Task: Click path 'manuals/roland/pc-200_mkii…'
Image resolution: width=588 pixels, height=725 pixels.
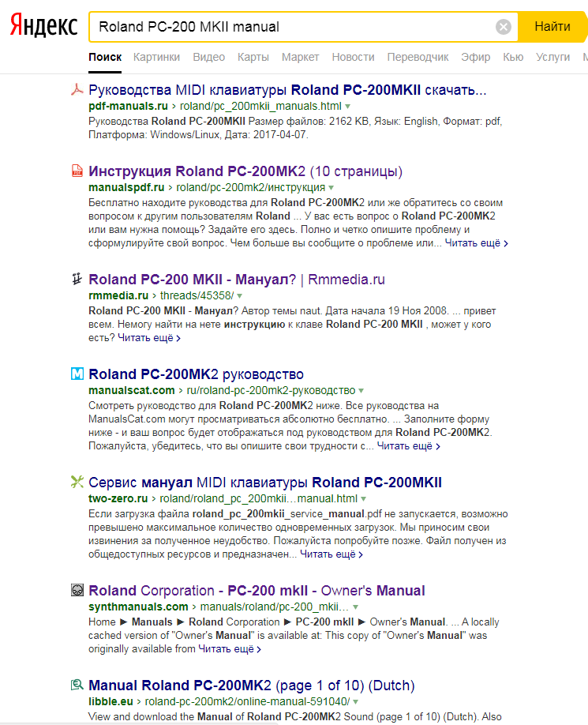Action: 275,607
